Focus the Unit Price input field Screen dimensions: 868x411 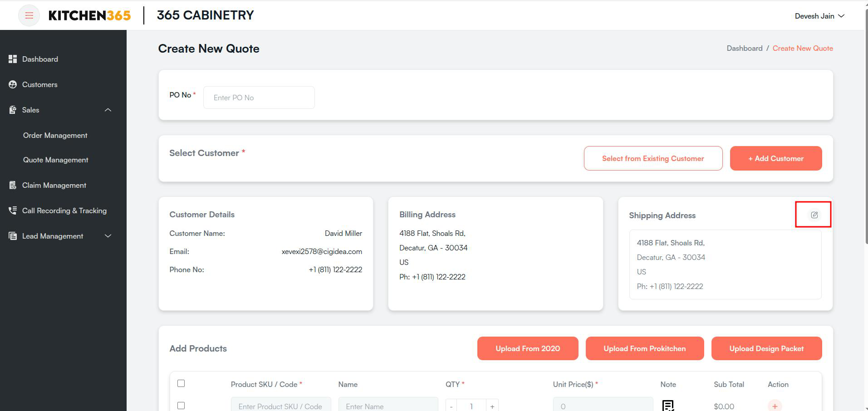click(603, 405)
